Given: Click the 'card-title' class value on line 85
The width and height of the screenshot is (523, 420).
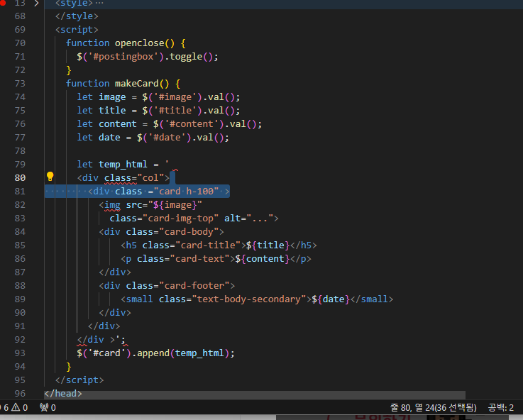Looking at the screenshot, I should click(x=208, y=245).
